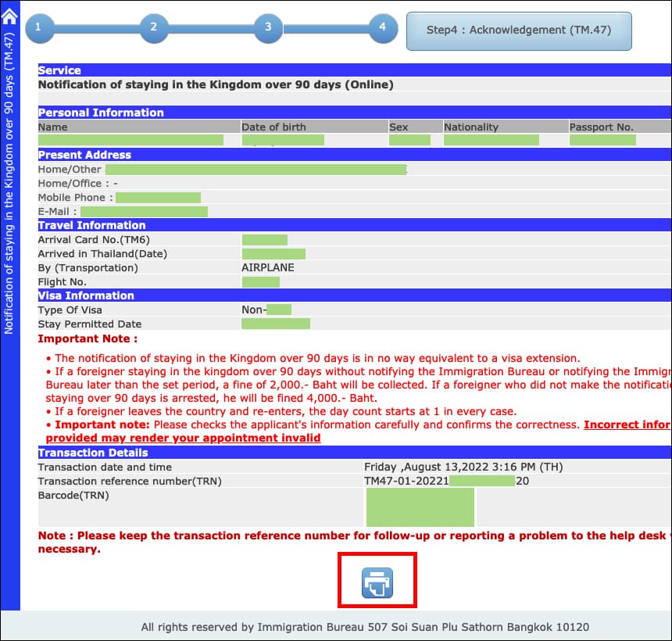Click the barcode image area
This screenshot has height=641, width=672.
[420, 507]
